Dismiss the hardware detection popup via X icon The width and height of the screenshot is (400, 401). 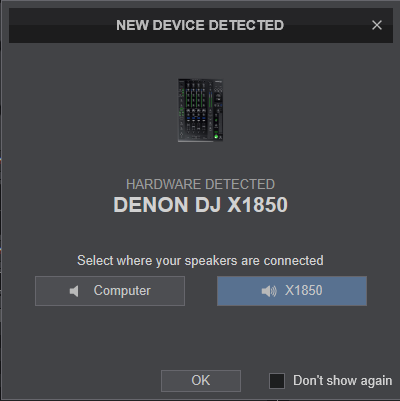tap(377, 25)
